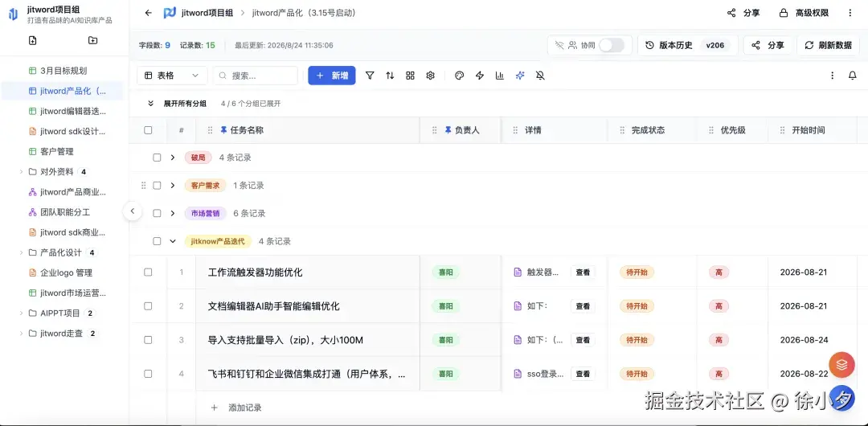Collapse the jitknow产品迭代 group
The image size is (868, 426).
[x=173, y=241]
